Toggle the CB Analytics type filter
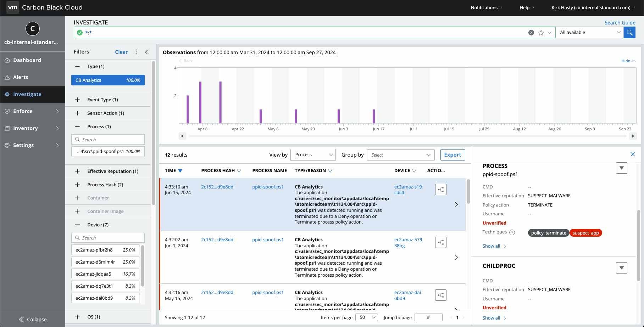Screen dimensions: 644x327 (x=108, y=80)
